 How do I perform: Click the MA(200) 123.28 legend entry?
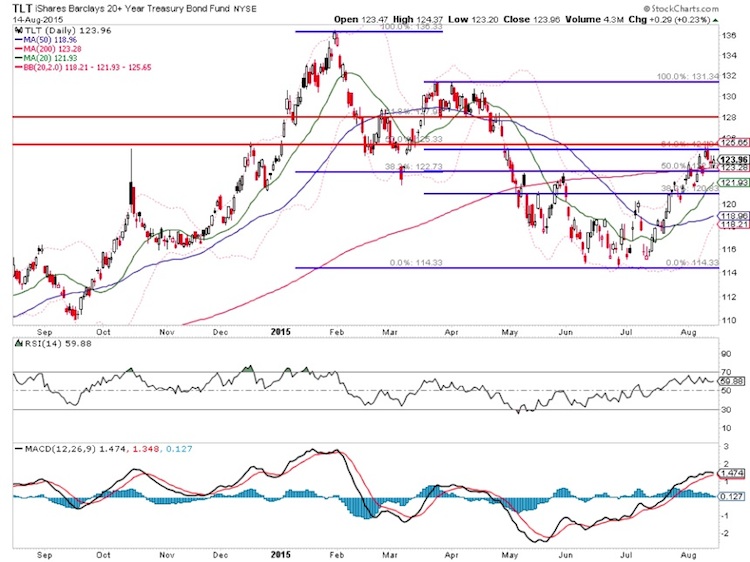tap(52, 49)
